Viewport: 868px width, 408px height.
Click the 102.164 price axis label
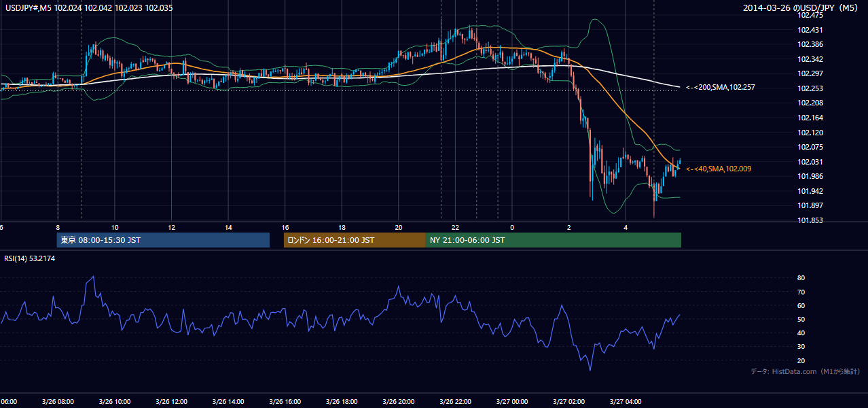tap(810, 118)
